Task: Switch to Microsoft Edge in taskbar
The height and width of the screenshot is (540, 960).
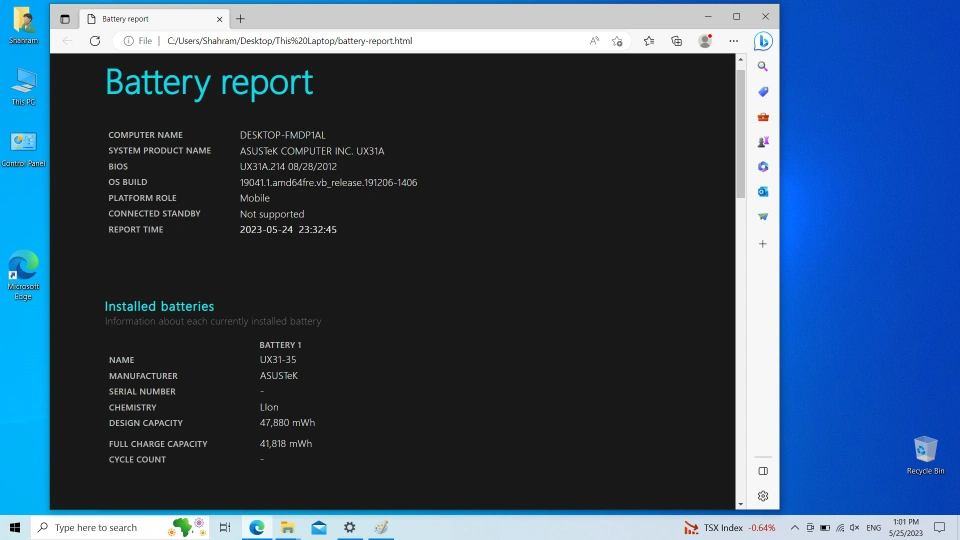Action: pos(257,527)
